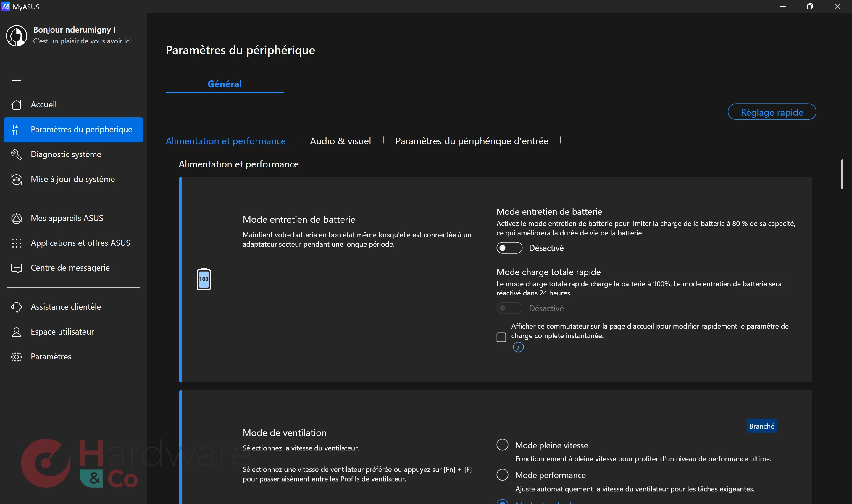Open Applications et offres ASUS
Image resolution: width=852 pixels, height=504 pixels.
[x=73, y=243]
